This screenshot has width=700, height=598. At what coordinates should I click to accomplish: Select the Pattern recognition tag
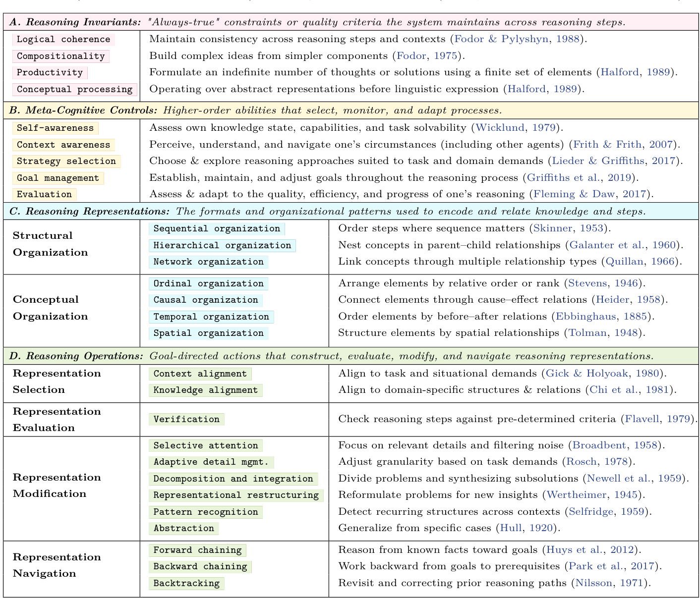tap(206, 512)
